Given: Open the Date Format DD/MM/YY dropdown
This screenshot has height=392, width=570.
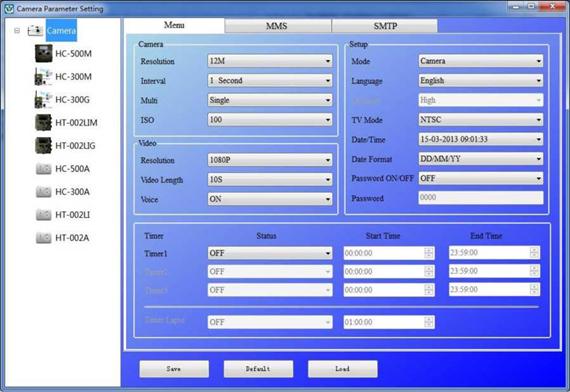Looking at the screenshot, I should tap(481, 159).
